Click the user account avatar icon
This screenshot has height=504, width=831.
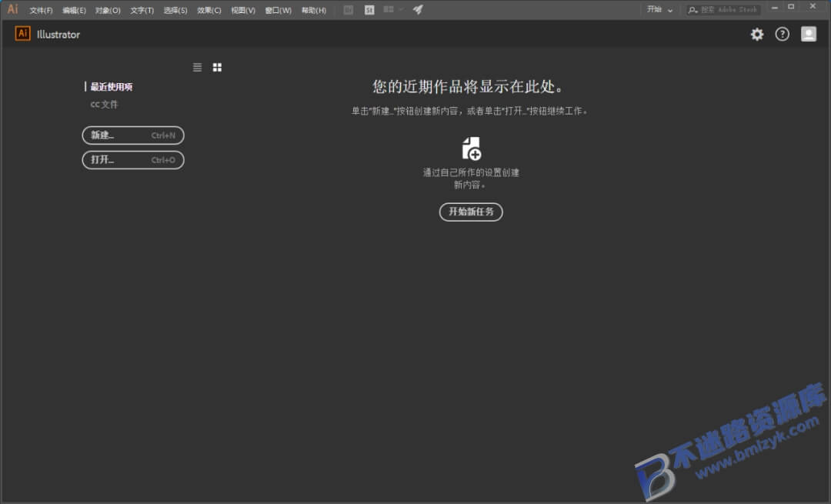pos(808,34)
